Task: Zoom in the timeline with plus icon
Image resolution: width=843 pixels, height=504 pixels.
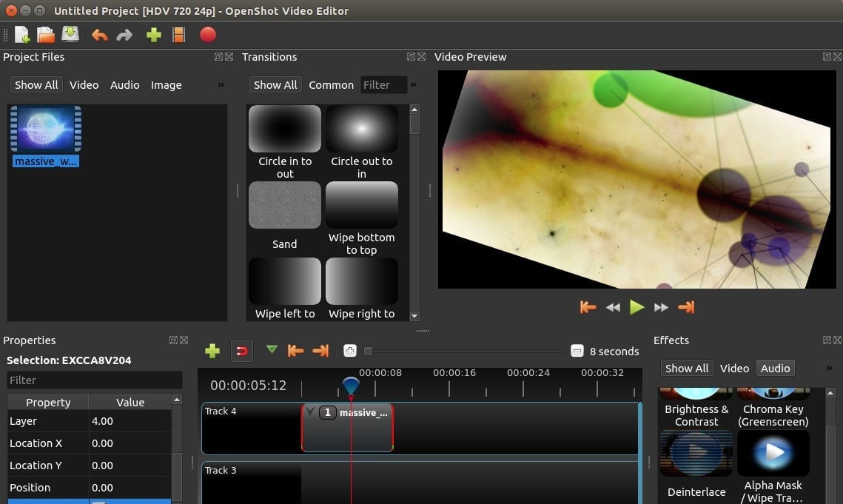Action: tap(350, 352)
